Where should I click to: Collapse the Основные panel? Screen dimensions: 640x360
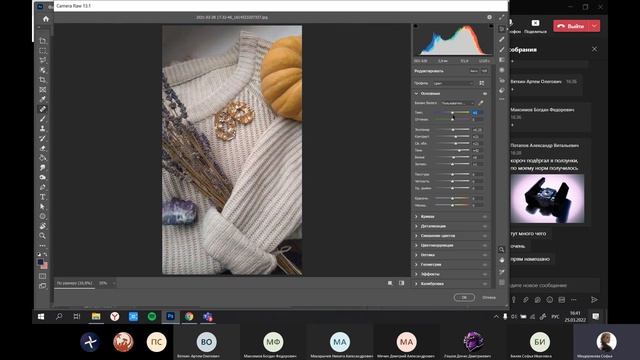click(416, 93)
